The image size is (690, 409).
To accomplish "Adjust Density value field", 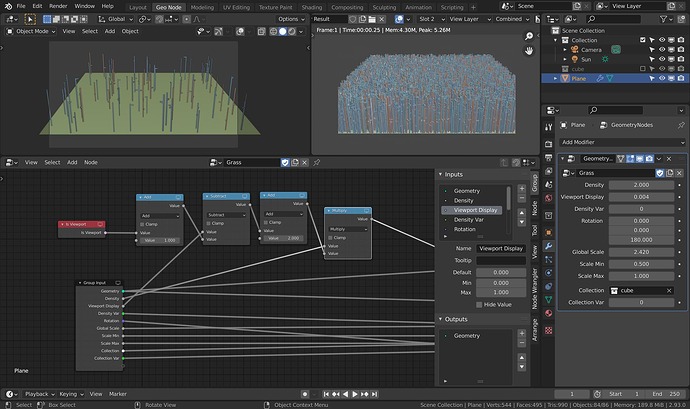I will coord(641,185).
